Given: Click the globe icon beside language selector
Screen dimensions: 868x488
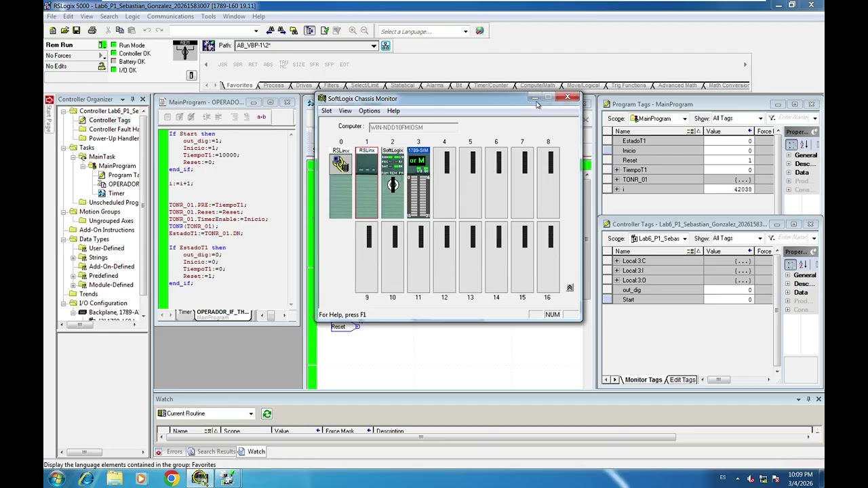Looking at the screenshot, I should (x=479, y=30).
